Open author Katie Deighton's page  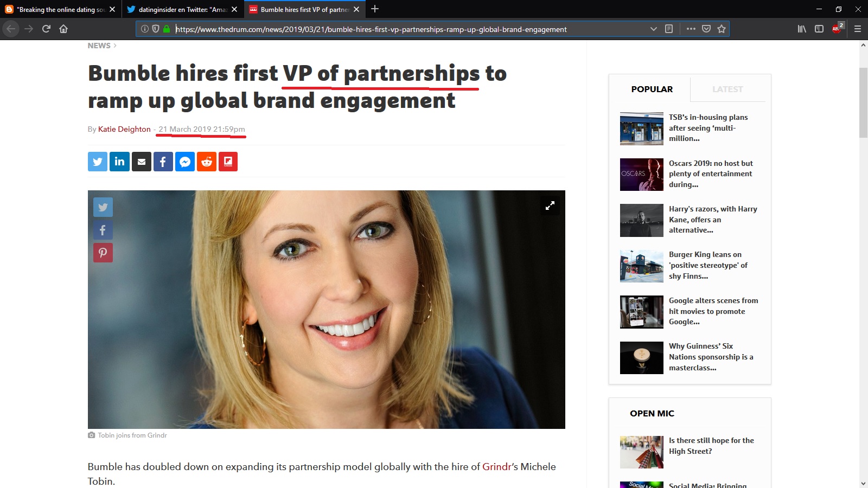[x=124, y=129]
